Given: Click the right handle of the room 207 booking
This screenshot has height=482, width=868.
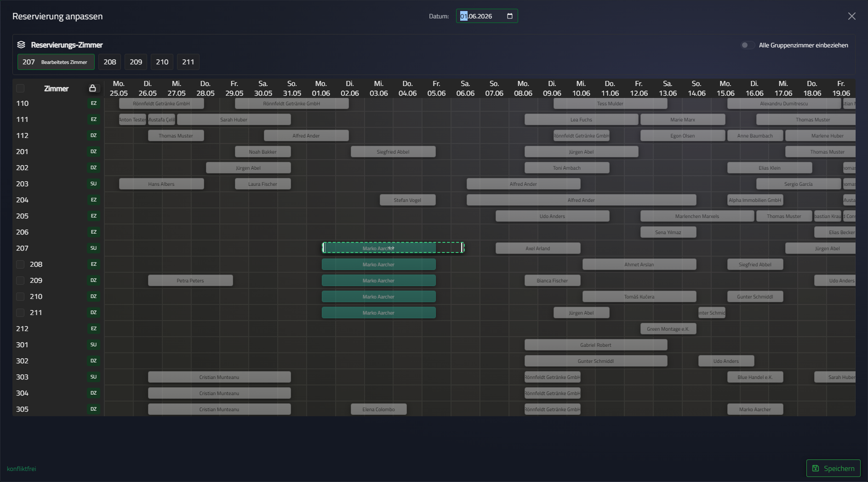Looking at the screenshot, I should (x=462, y=248).
